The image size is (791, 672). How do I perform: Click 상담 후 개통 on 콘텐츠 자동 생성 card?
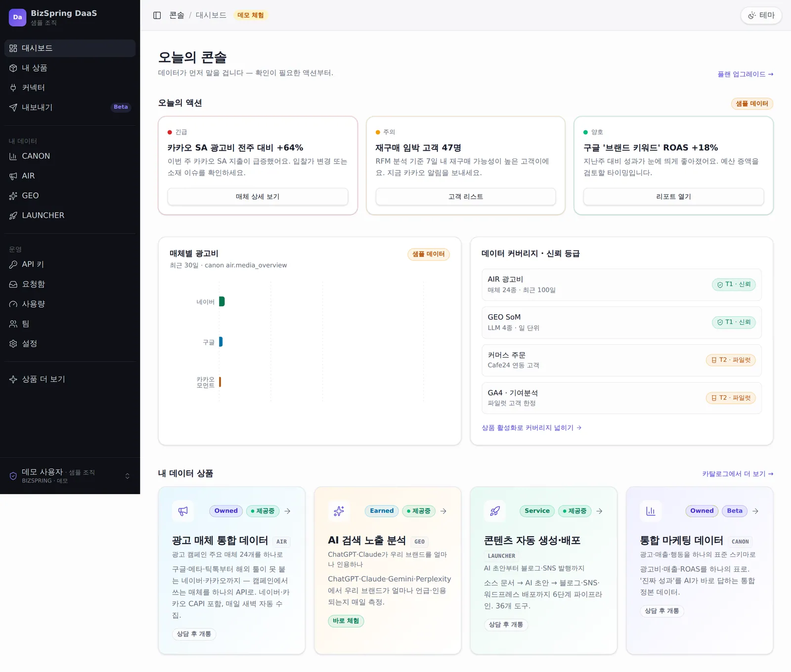(506, 625)
